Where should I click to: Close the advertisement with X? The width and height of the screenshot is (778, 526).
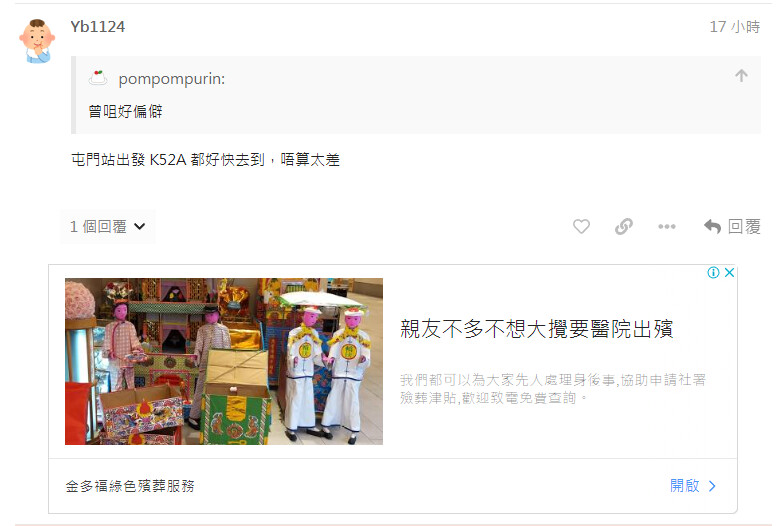(729, 272)
